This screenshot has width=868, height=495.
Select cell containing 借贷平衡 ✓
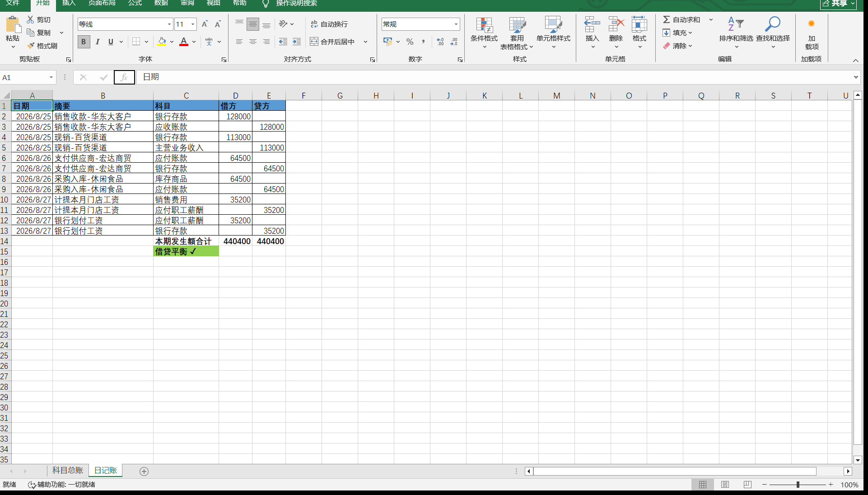[x=186, y=251]
